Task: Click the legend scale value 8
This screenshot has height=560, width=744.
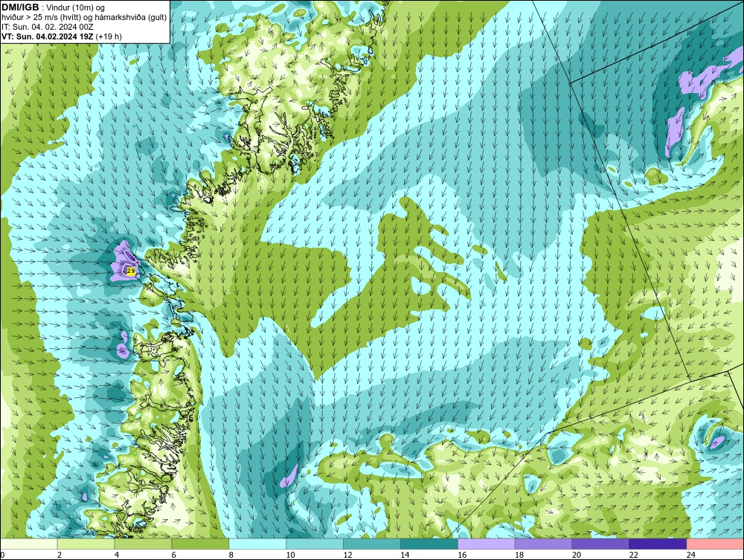Action: coord(231,555)
